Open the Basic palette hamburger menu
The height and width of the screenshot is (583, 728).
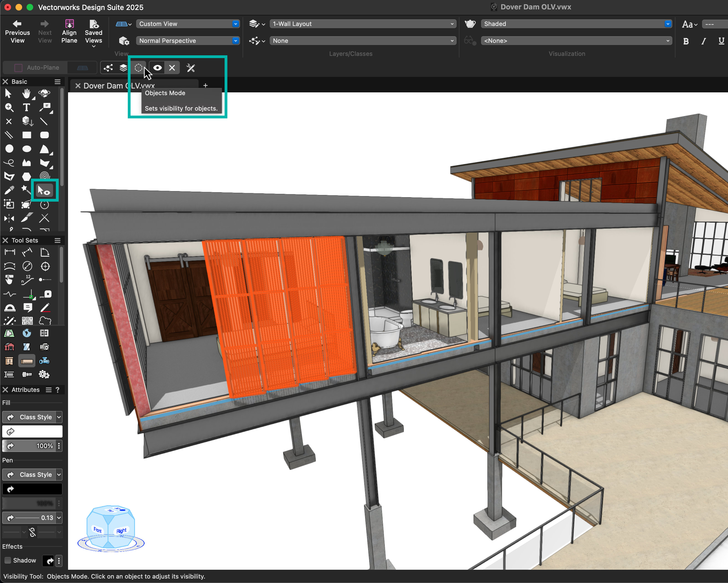pyautogui.click(x=58, y=82)
